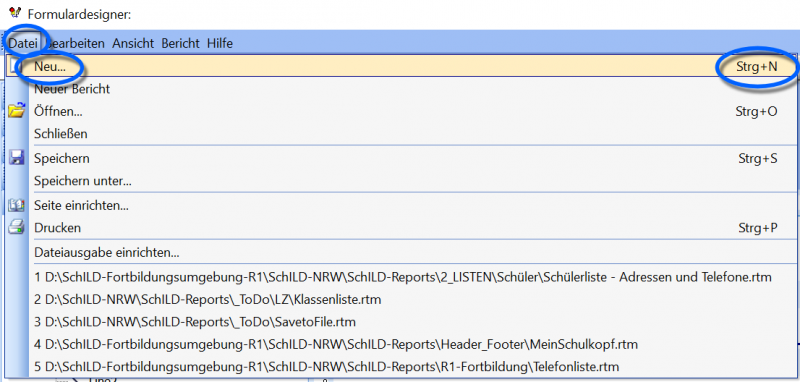Click the printer icon beside Drucken
The image size is (800, 382).
[16, 227]
